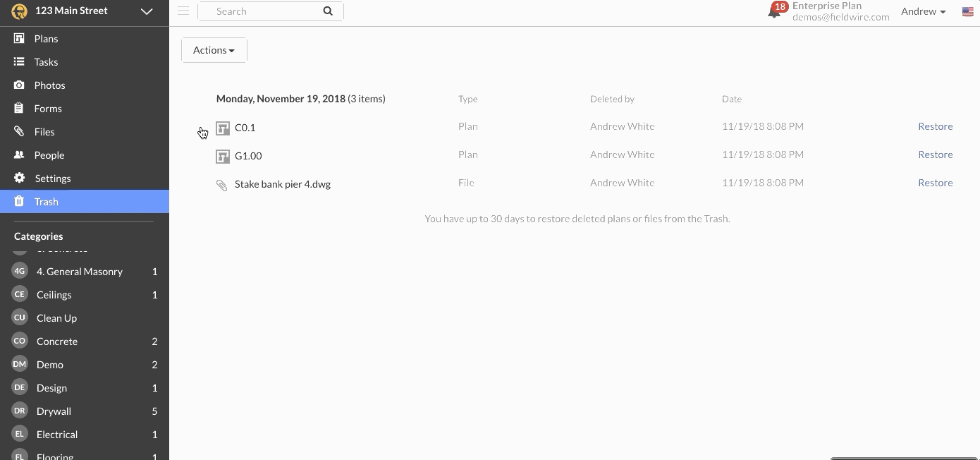Viewport: 980px width, 460px height.
Task: Click the Date column header
Action: (x=732, y=99)
